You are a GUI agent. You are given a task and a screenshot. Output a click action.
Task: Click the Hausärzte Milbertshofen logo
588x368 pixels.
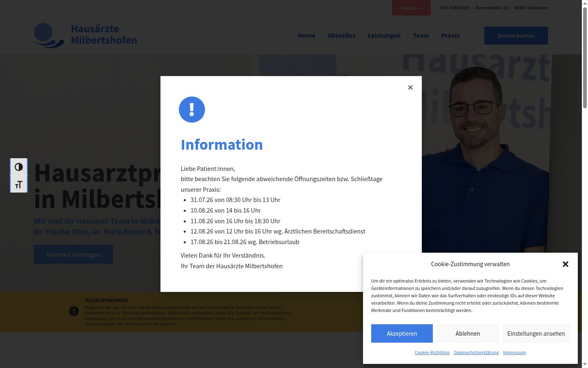85,35
